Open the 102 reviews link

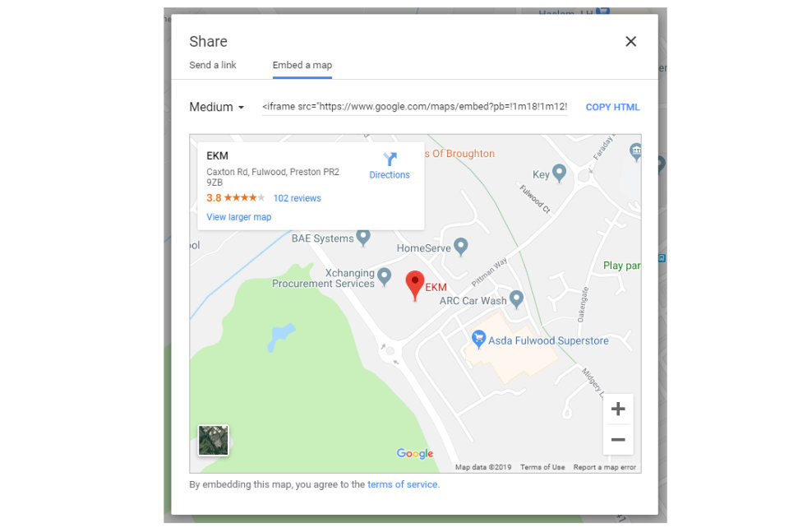298,198
